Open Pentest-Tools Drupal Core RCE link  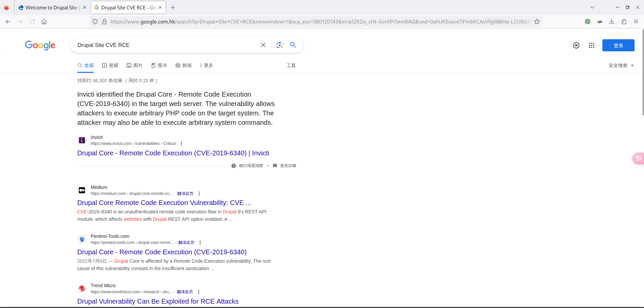pyautogui.click(x=162, y=252)
